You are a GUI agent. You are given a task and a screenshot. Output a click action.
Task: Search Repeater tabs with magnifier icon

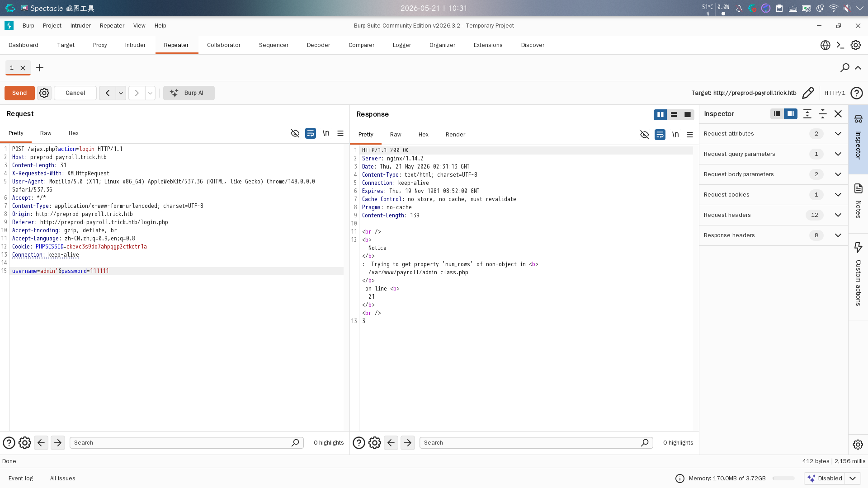[844, 68]
